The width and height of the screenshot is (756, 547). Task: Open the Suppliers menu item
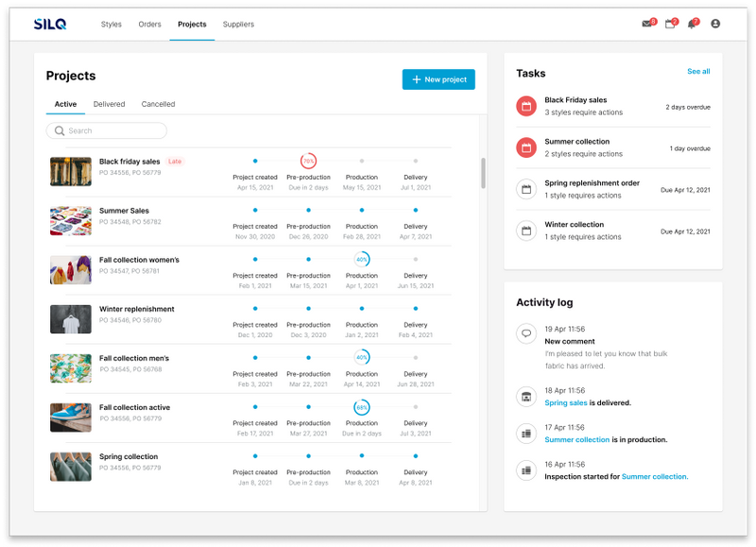(238, 25)
